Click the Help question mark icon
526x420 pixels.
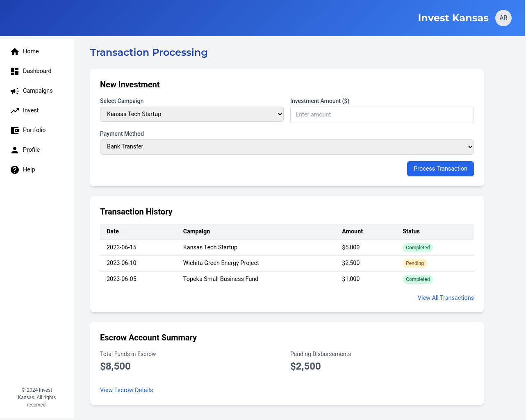click(x=15, y=170)
